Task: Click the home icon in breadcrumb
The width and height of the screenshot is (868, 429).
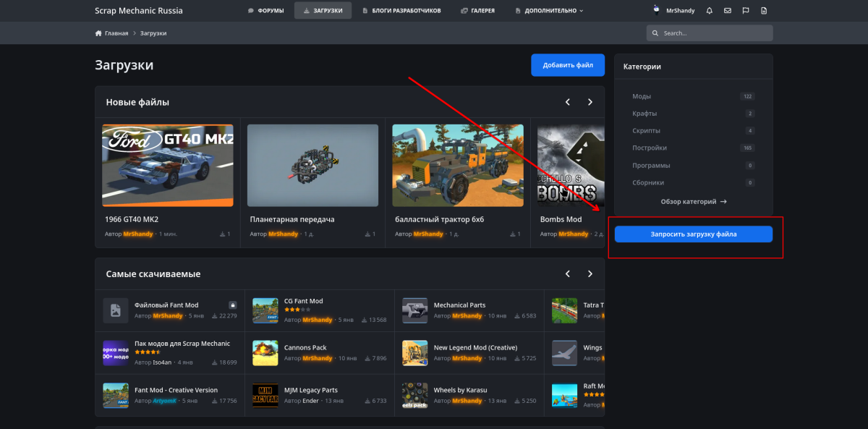Action: [x=98, y=33]
